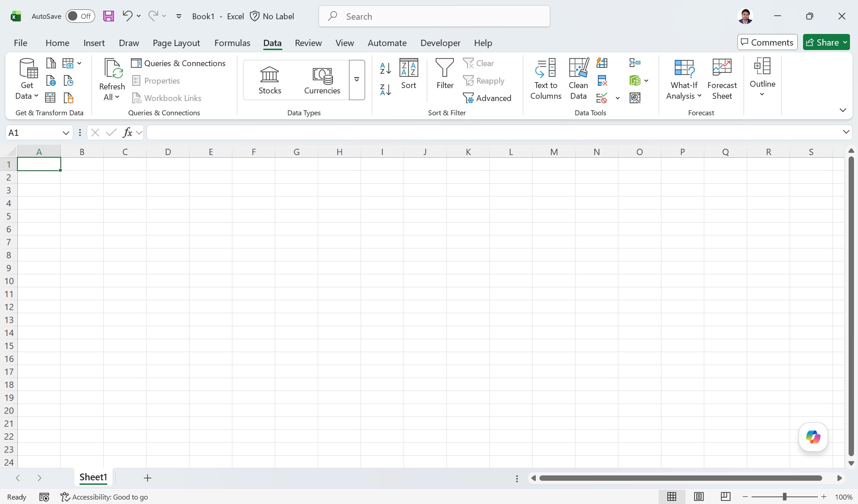Click in the Search box

click(x=434, y=16)
